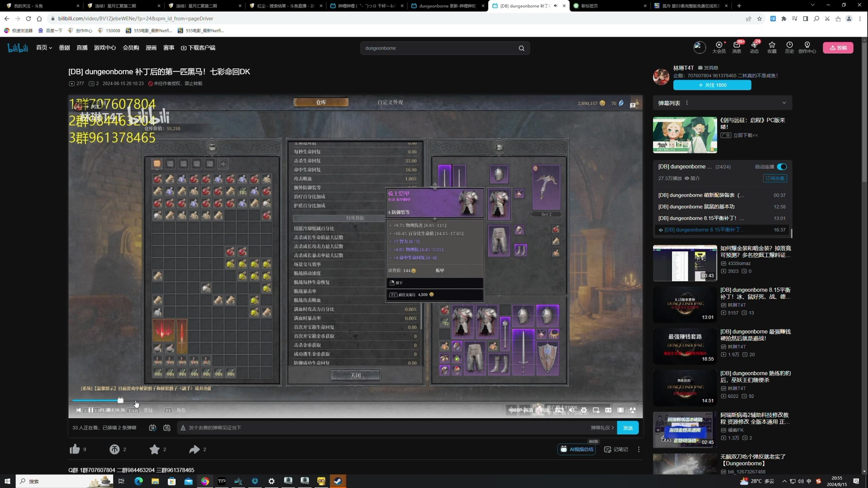Open the history clock icon
Image resolution: width=868 pixels, height=488 pixels.
[x=789, y=45]
